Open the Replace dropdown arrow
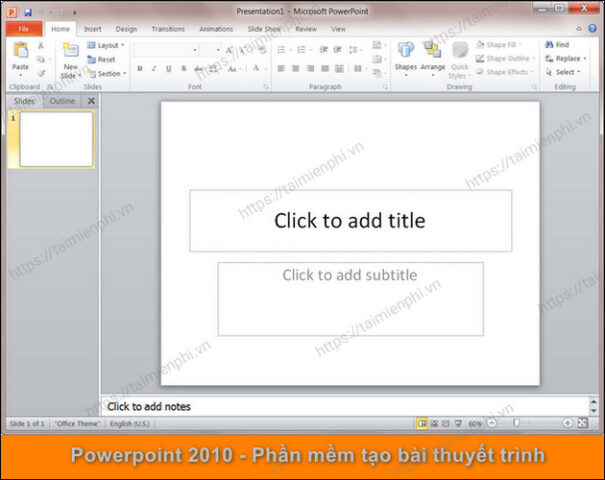The image size is (605, 480). pos(585,59)
